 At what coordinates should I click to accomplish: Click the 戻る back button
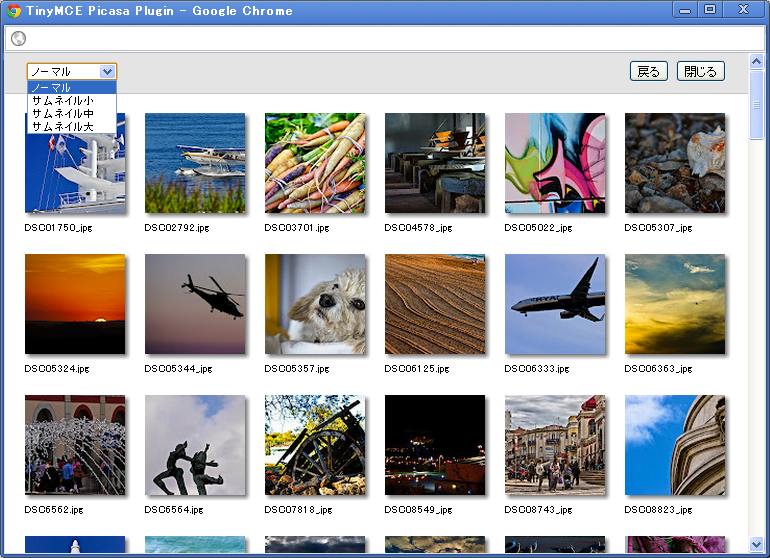point(649,72)
